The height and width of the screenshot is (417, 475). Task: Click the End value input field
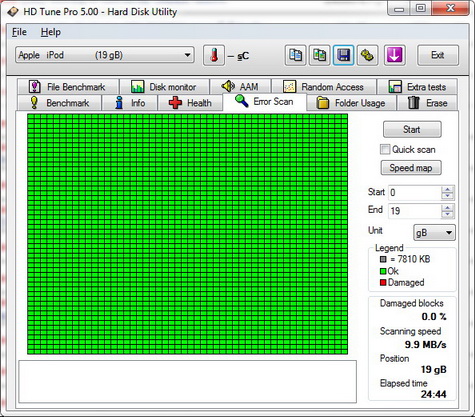coord(415,211)
